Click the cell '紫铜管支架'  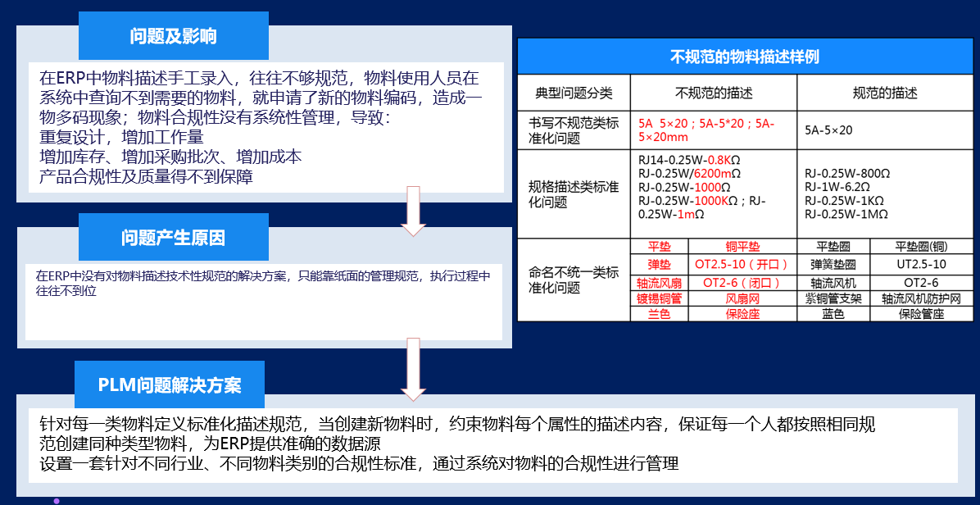tap(833, 298)
